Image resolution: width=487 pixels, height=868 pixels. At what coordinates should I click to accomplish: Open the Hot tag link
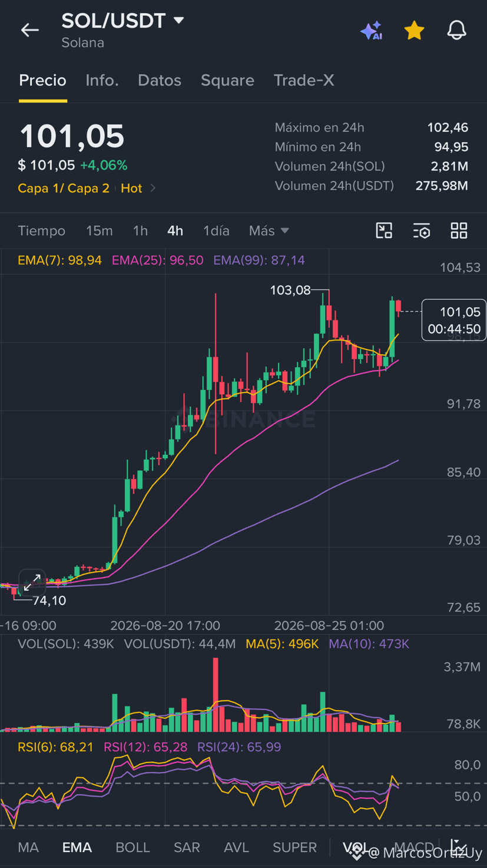131,188
